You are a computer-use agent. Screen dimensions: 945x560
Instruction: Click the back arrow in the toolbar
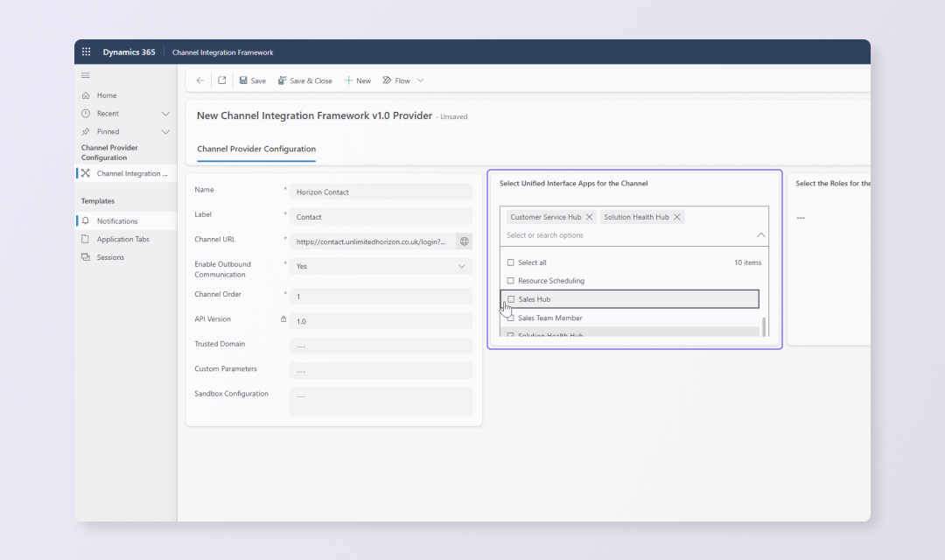tap(200, 80)
